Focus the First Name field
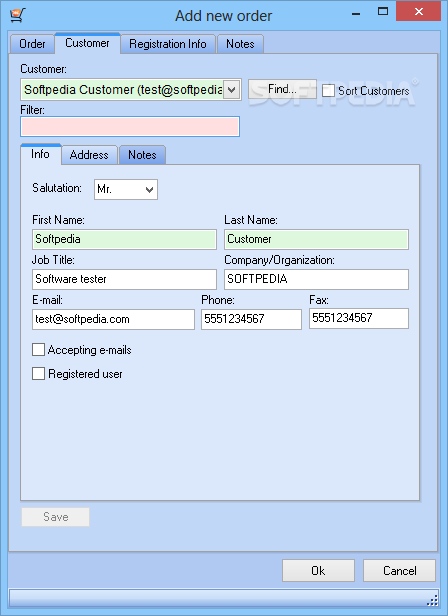The image size is (448, 616). [124, 239]
